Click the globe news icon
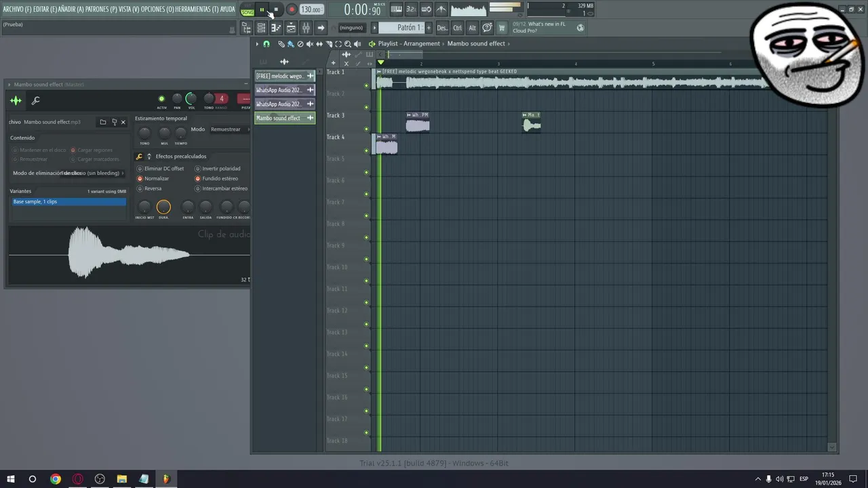Image resolution: width=868 pixels, height=488 pixels. coord(580,28)
